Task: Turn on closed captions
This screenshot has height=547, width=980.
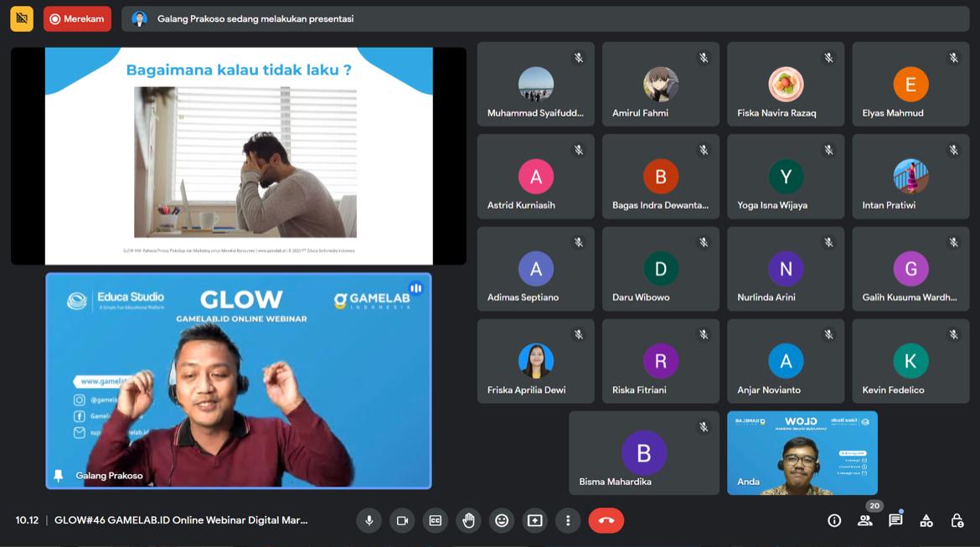Action: (436, 521)
